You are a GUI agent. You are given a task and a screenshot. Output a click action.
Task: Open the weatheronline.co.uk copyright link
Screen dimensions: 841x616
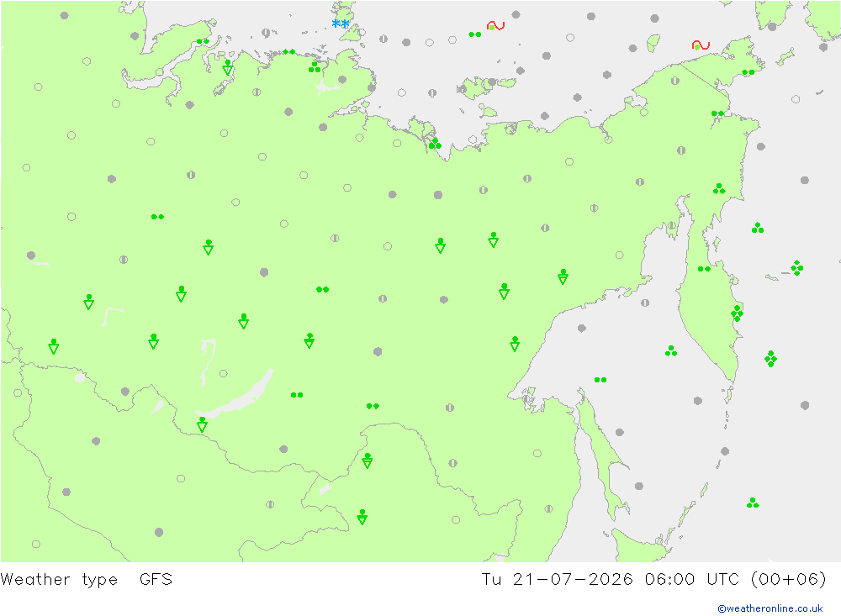tap(770, 608)
